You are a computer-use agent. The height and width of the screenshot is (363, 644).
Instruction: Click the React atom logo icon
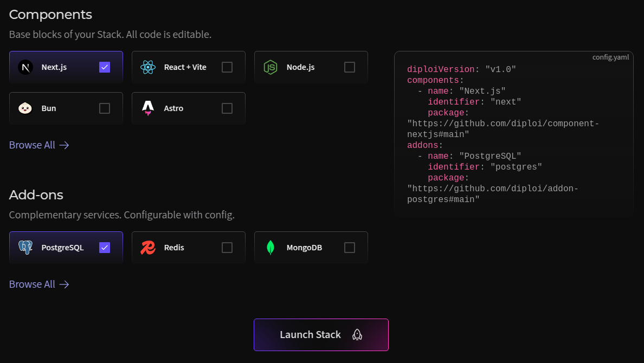[148, 67]
